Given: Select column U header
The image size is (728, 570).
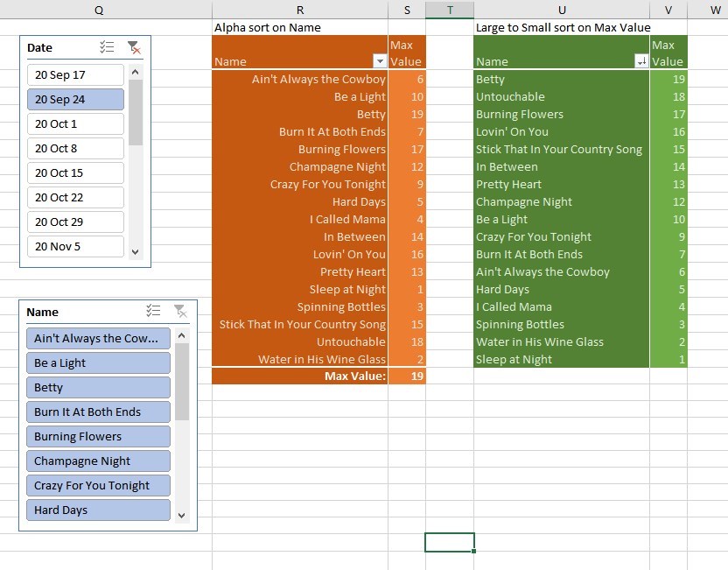Looking at the screenshot, I should [562, 10].
